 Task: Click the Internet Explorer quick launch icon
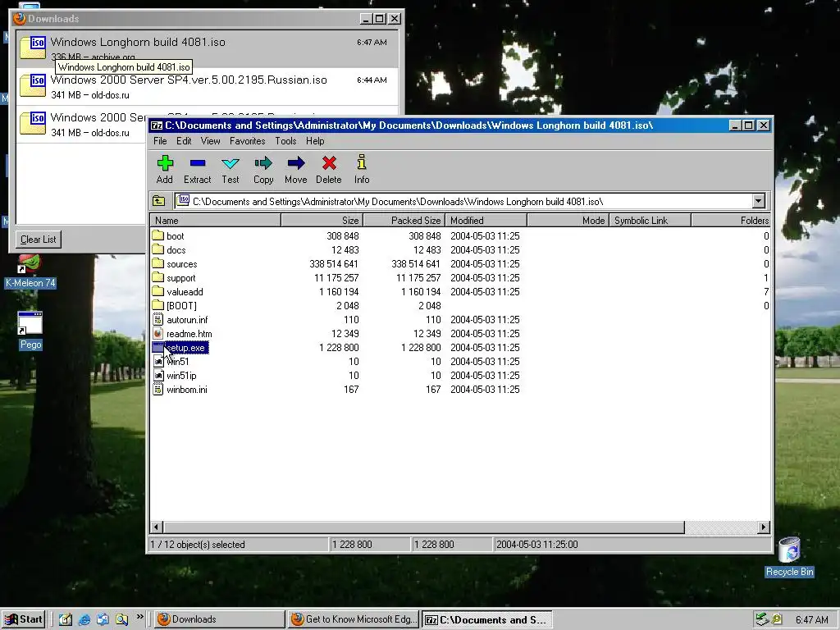tap(84, 620)
